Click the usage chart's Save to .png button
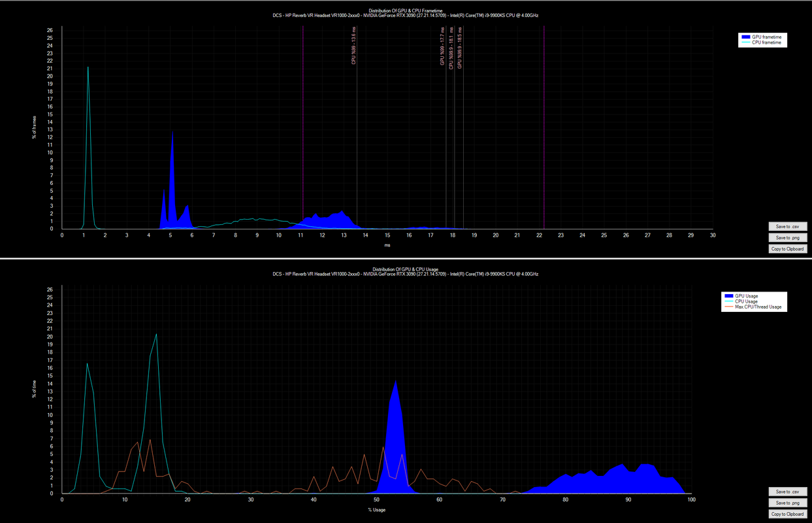 tap(788, 503)
